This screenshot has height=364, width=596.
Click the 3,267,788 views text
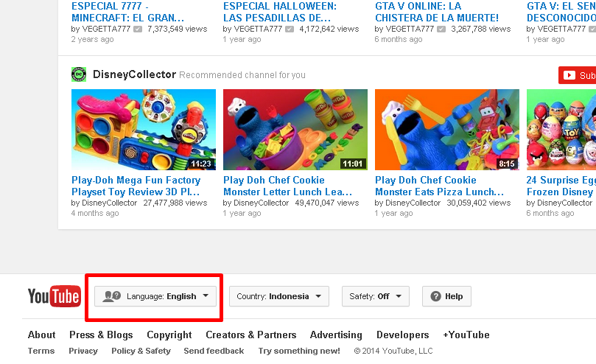pos(481,29)
